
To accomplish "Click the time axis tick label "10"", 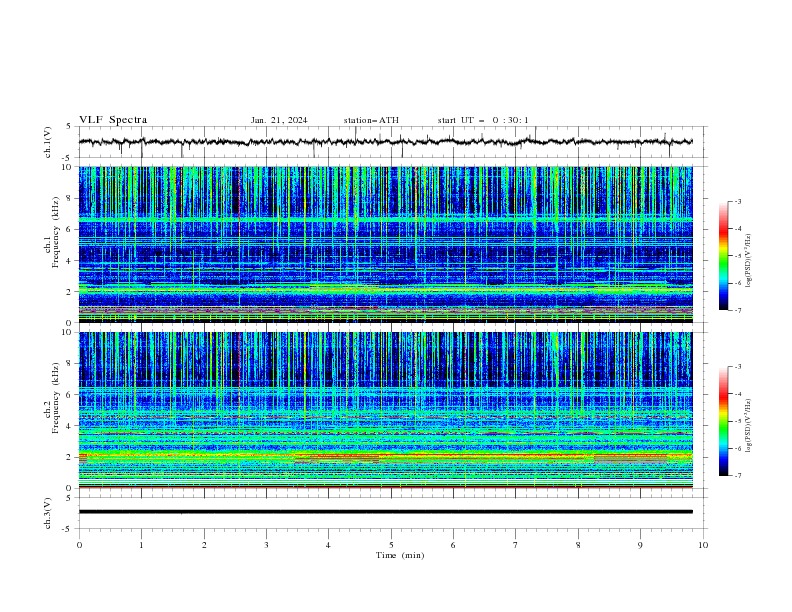I will click(x=703, y=545).
